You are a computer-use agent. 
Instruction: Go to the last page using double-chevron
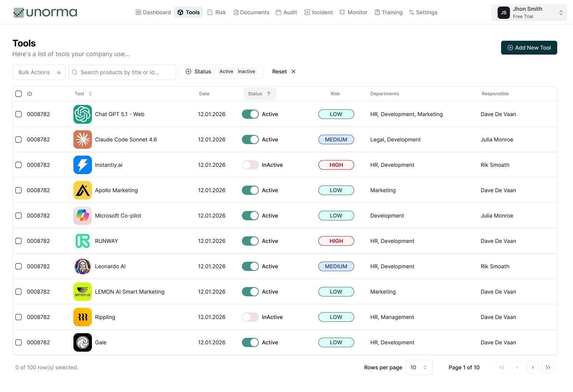point(548,367)
